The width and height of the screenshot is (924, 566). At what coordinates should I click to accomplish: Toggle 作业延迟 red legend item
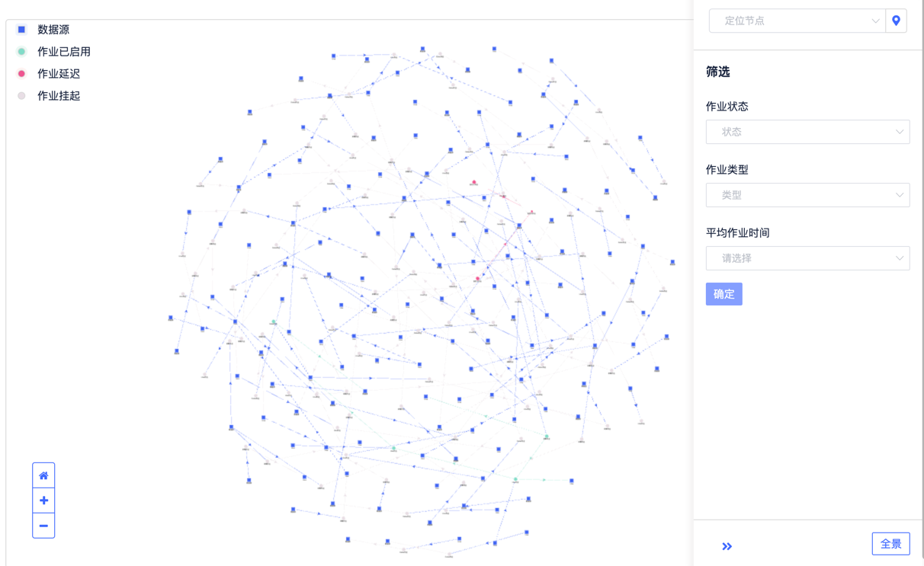(x=21, y=74)
